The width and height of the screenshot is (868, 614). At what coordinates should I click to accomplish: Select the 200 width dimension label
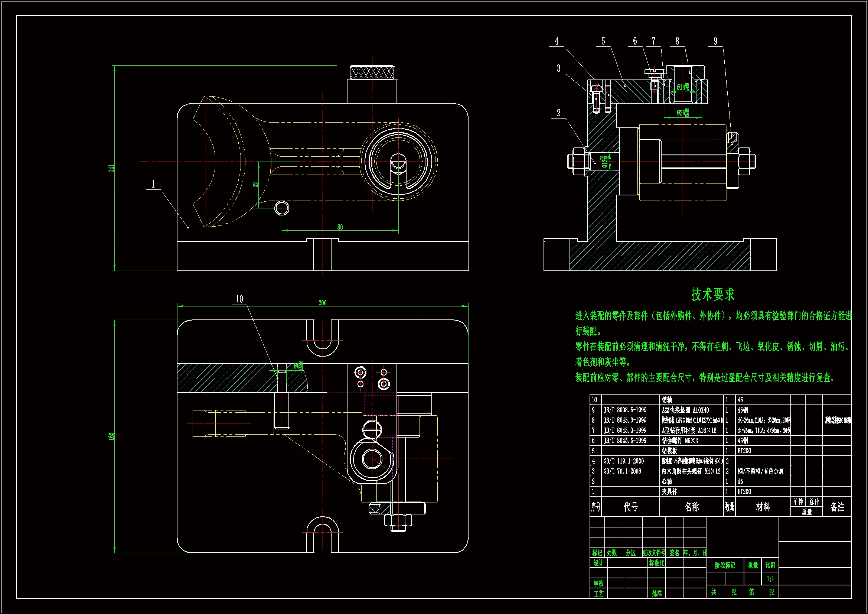click(322, 303)
